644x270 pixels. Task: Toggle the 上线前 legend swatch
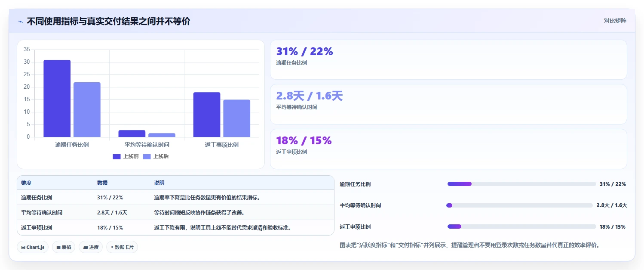coord(117,156)
